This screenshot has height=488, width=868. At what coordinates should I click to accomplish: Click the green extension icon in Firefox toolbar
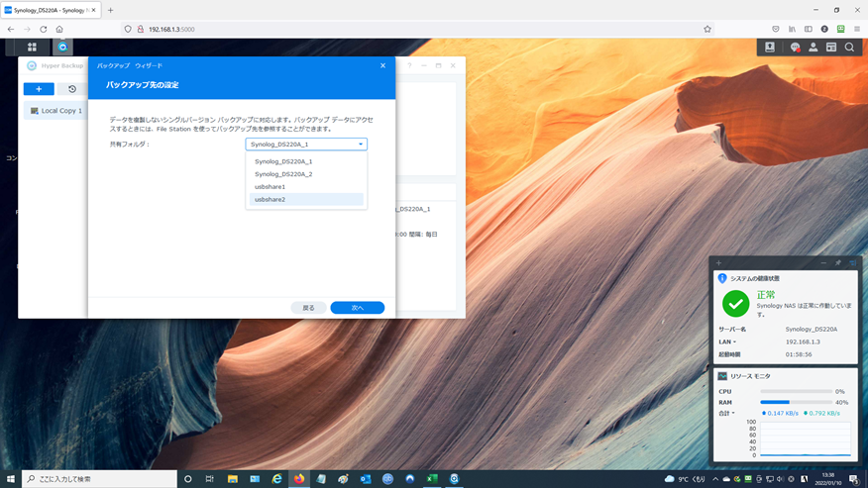841,30
